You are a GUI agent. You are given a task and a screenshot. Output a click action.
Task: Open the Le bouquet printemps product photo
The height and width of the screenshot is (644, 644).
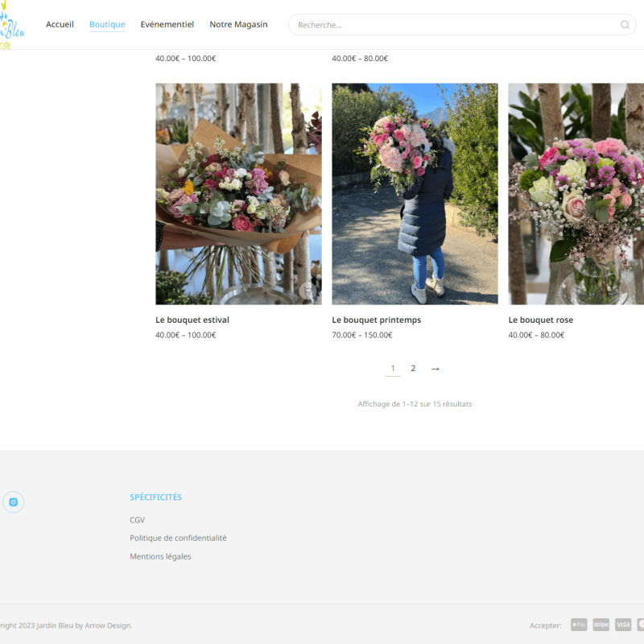(415, 194)
